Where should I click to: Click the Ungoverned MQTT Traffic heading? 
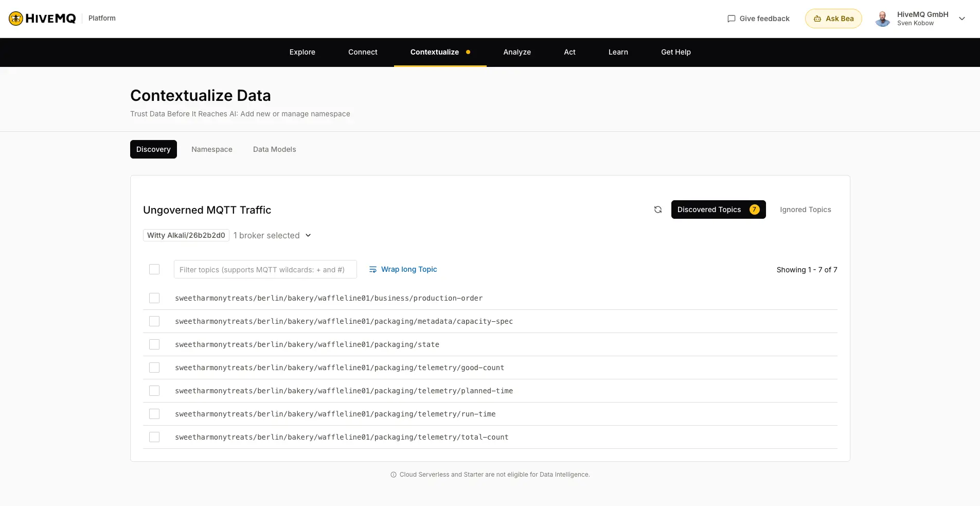[207, 210]
